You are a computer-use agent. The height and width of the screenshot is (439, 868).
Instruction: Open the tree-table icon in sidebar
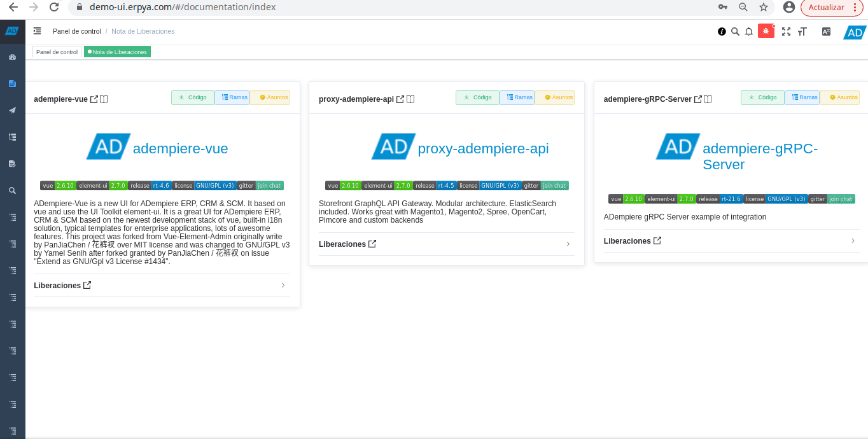[x=12, y=137]
